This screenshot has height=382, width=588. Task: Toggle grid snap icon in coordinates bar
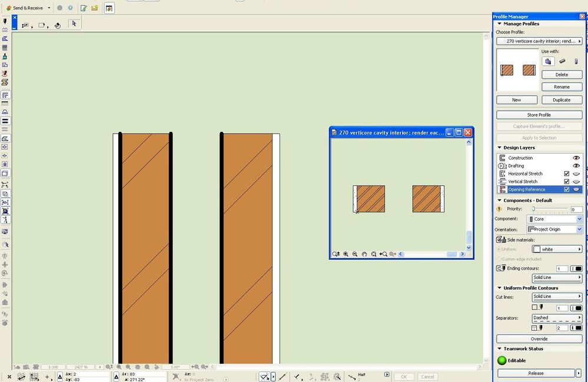(35, 377)
